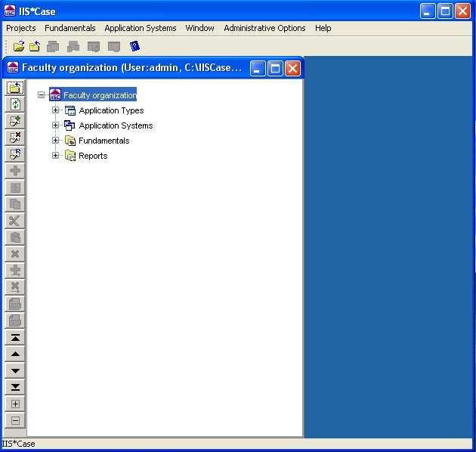Viewport: 476px width, 452px height.
Task: Click the folder-with-arrow button atop the side toolbar
Action: 15,88
